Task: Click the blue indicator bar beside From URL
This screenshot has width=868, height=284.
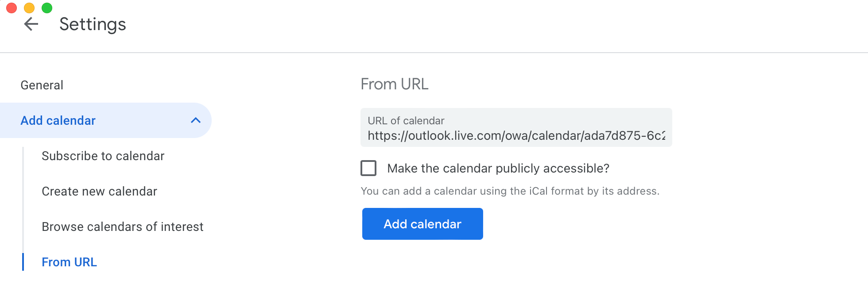Action: 23,262
